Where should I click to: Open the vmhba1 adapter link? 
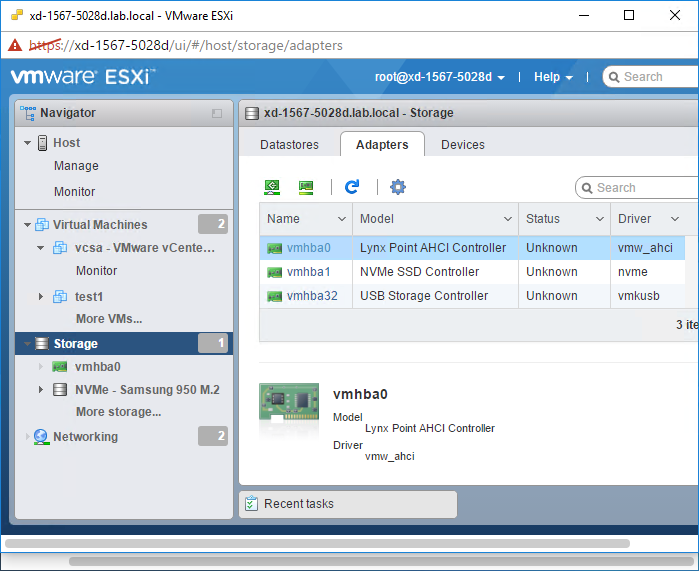308,272
